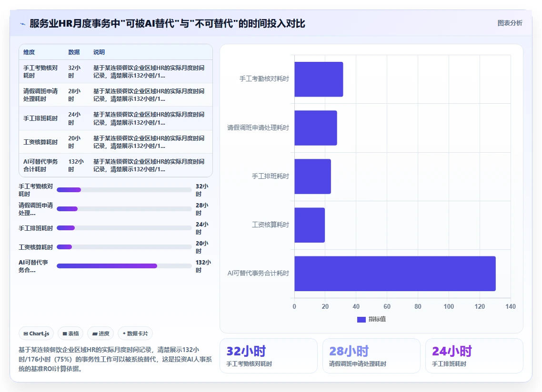Select the 请假调班申请处理耗时 table cell
The image size is (542, 392).
pyautogui.click(x=40, y=95)
